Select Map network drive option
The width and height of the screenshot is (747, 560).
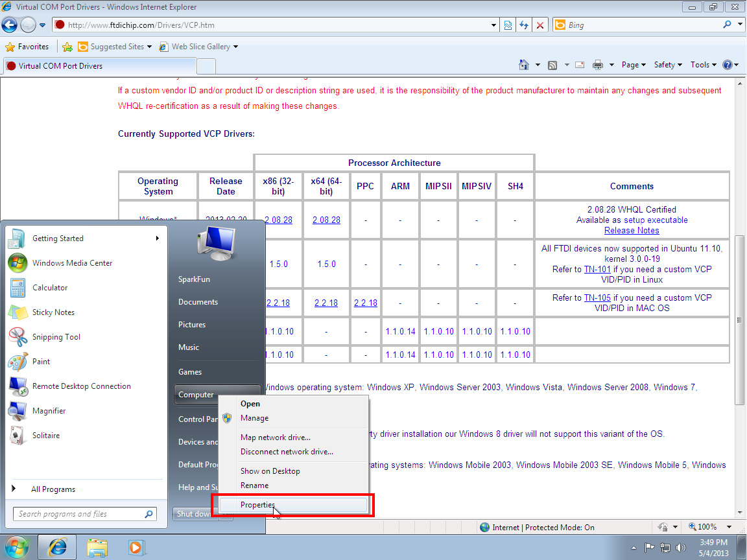point(293,437)
